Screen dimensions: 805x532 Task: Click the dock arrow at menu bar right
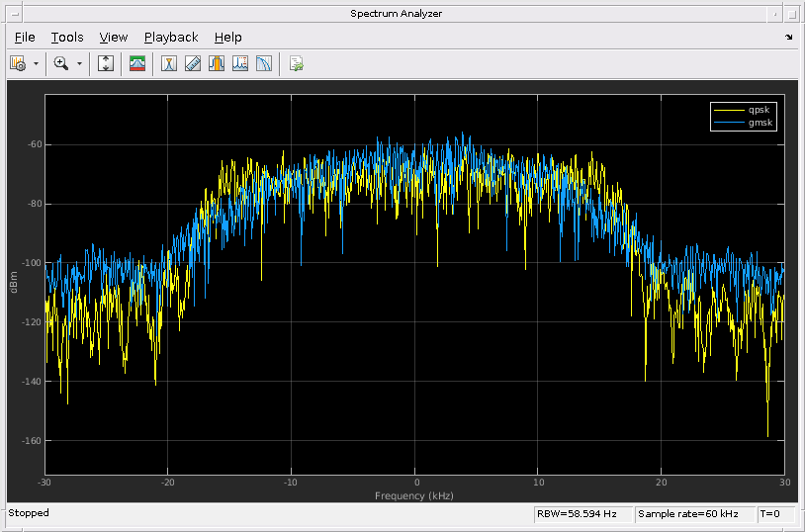(789, 38)
